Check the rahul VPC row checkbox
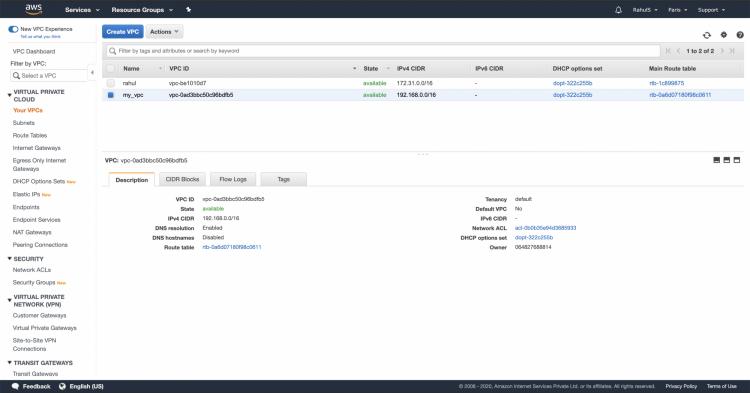The width and height of the screenshot is (750, 393). (110, 83)
